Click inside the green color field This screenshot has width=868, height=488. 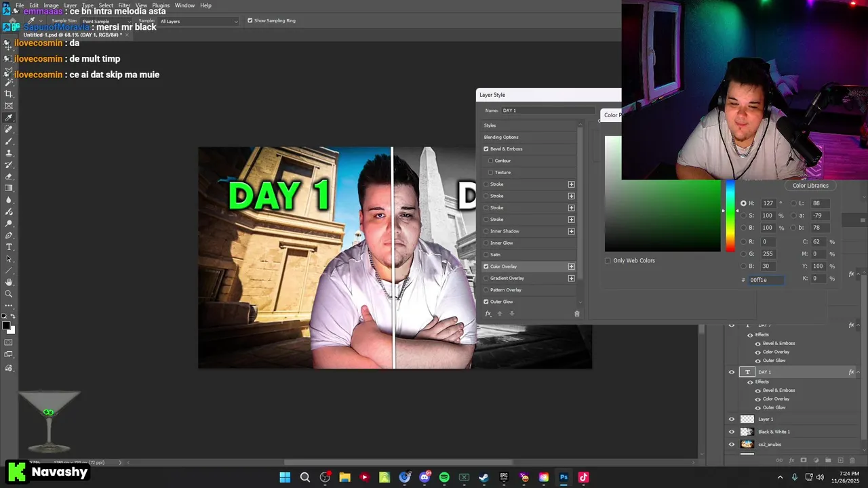coord(663,216)
